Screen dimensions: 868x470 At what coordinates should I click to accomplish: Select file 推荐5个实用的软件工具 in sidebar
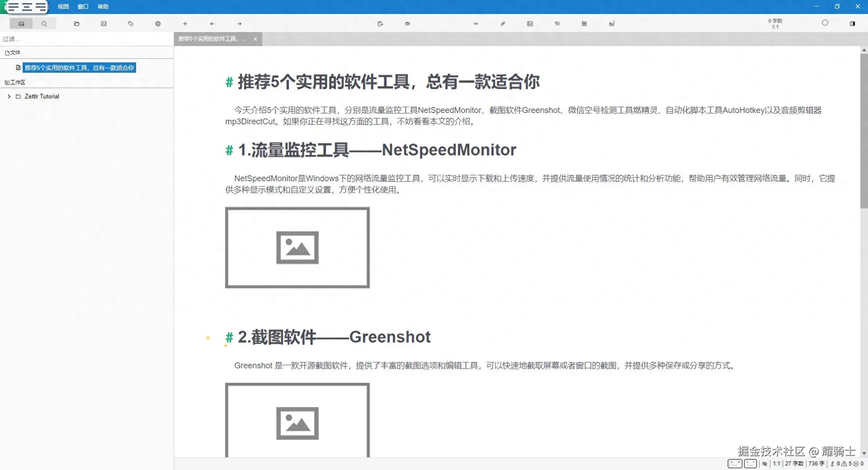(79, 68)
